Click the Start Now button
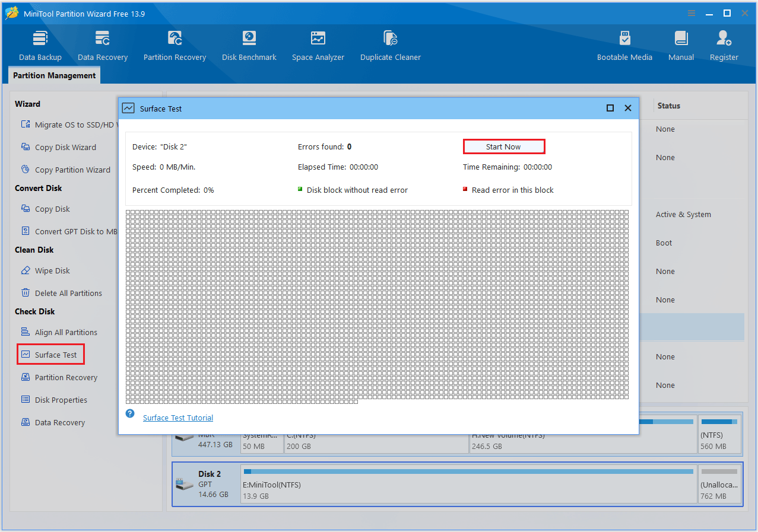 pyautogui.click(x=503, y=146)
